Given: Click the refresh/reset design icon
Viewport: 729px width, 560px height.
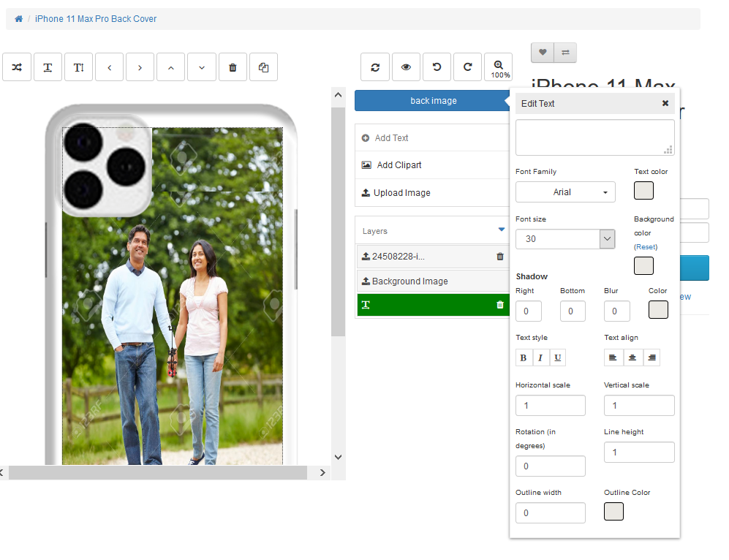Looking at the screenshot, I should click(375, 67).
